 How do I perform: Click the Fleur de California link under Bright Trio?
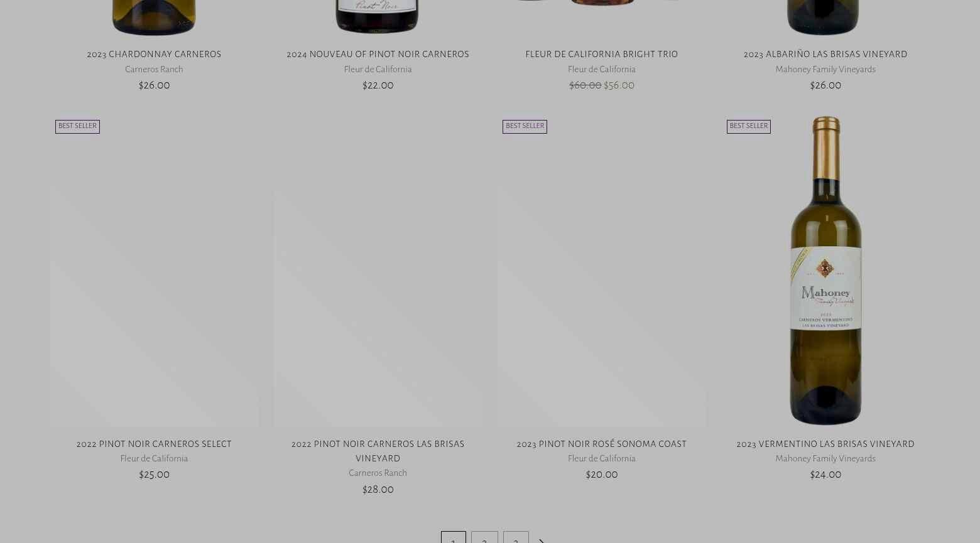point(601,69)
